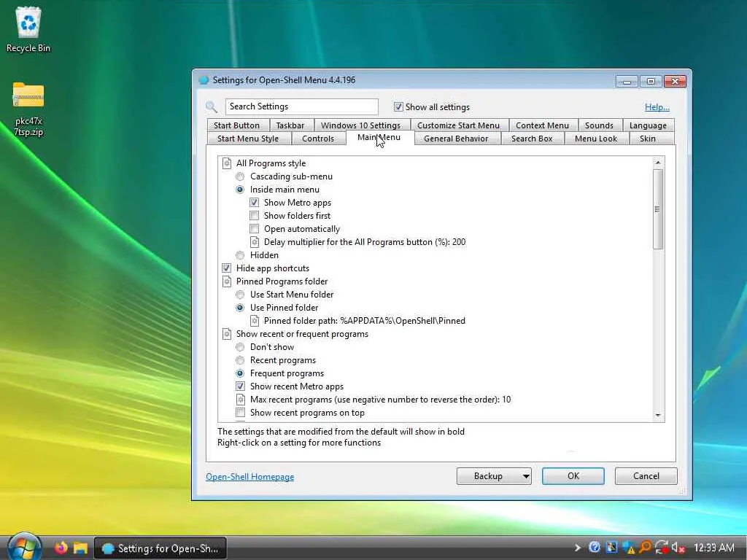Click the Settings for Open-Shell taskbar button
Viewport: 747px width, 560px height.
coord(160,548)
